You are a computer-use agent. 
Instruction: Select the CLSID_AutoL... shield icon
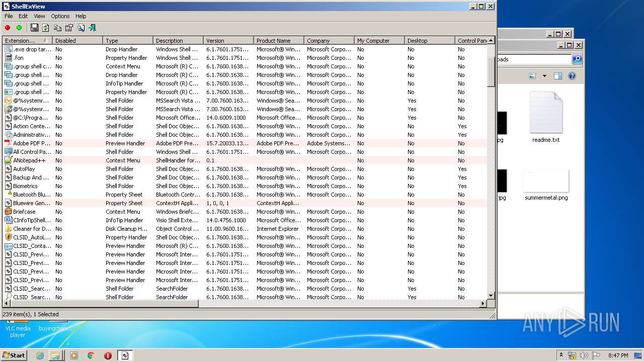[x=9, y=237]
